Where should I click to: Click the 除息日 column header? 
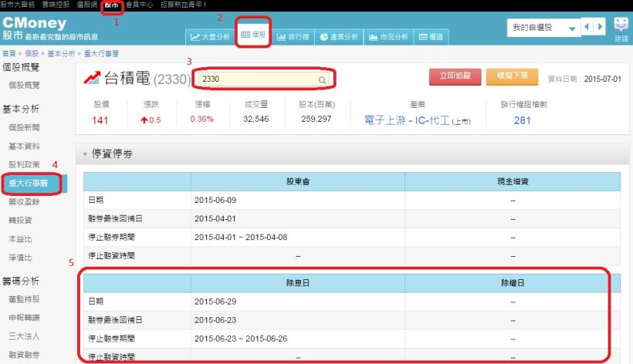tap(298, 282)
